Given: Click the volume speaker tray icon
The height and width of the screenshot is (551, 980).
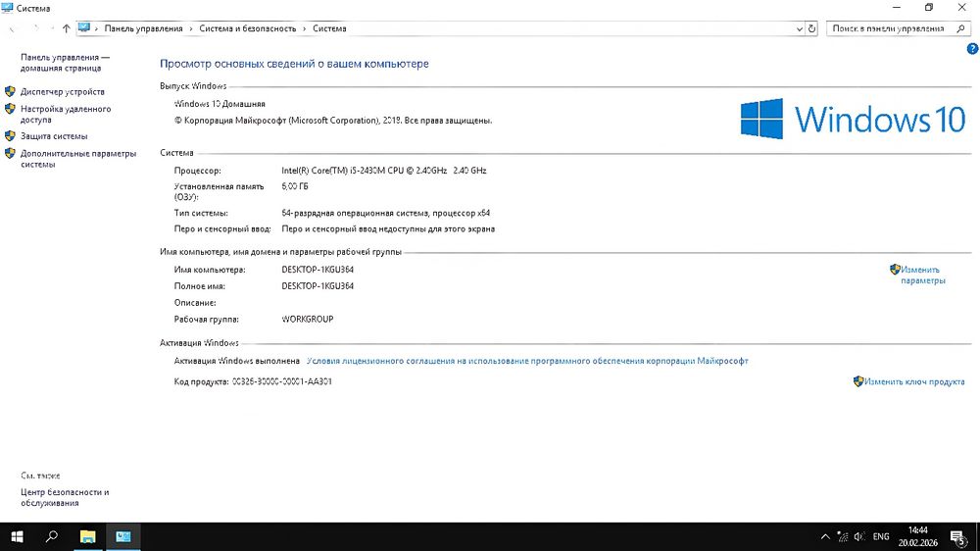Looking at the screenshot, I should 859,536.
